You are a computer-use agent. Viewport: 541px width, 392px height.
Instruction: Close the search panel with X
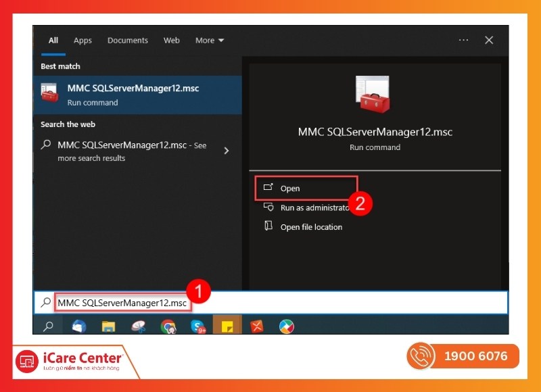pyautogui.click(x=489, y=40)
